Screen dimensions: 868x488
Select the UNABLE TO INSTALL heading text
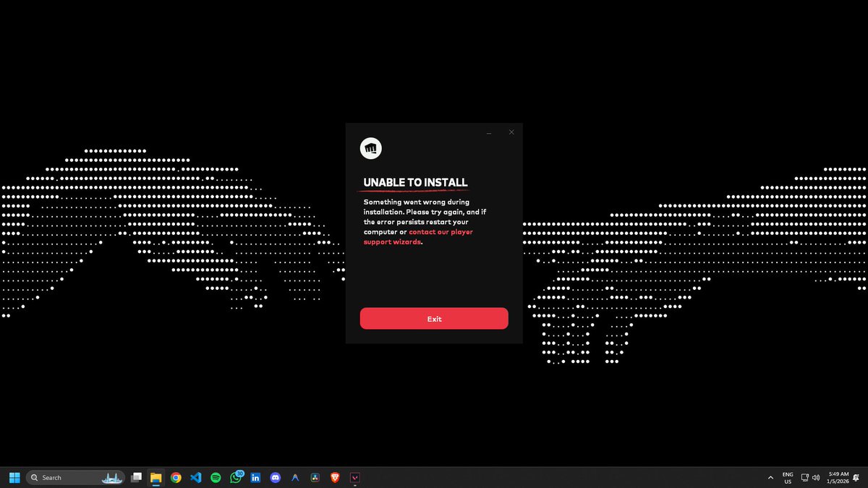[x=415, y=183]
